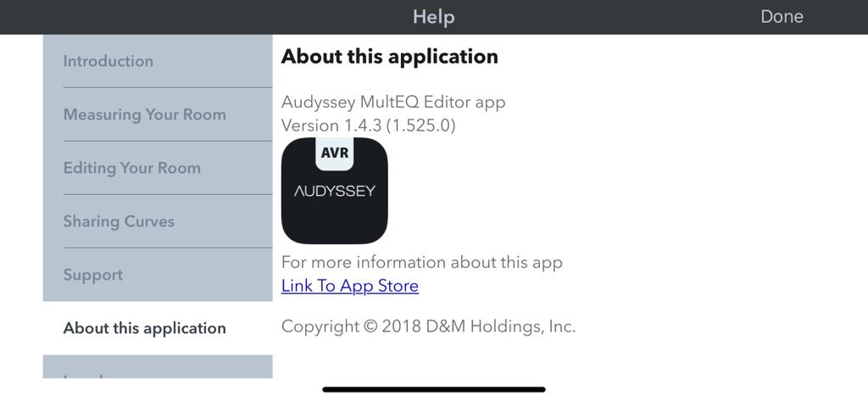This screenshot has height=401, width=868.
Task: Tap Done to close Help
Action: tap(782, 17)
